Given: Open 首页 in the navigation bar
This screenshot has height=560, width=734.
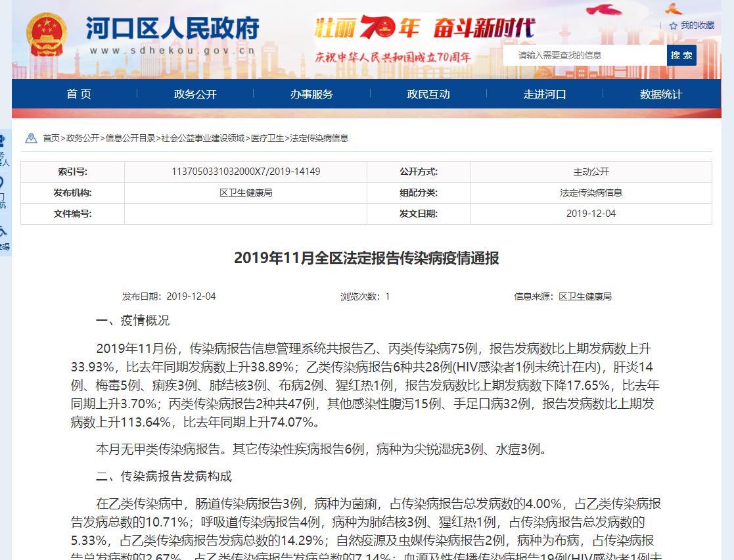Looking at the screenshot, I should (79, 94).
